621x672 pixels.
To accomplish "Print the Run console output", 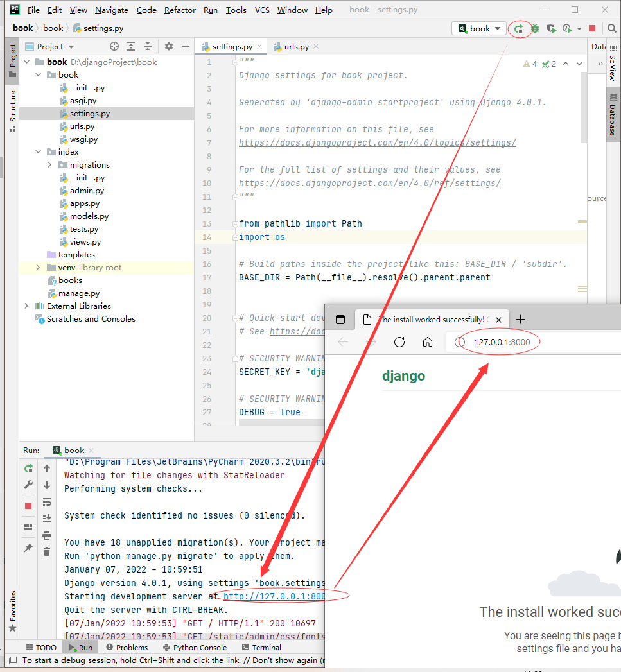I will click(x=47, y=535).
